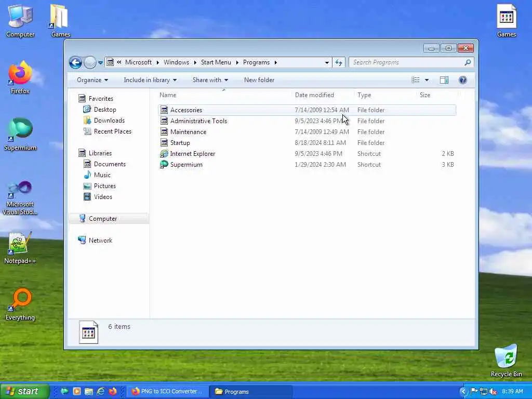Select the Administrative Tools folder icon

click(164, 121)
